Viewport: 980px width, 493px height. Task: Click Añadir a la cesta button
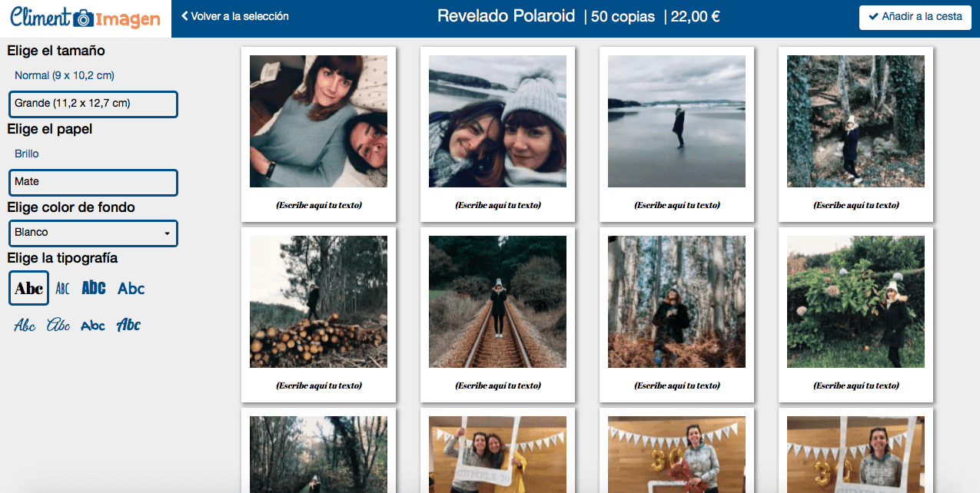(x=915, y=16)
